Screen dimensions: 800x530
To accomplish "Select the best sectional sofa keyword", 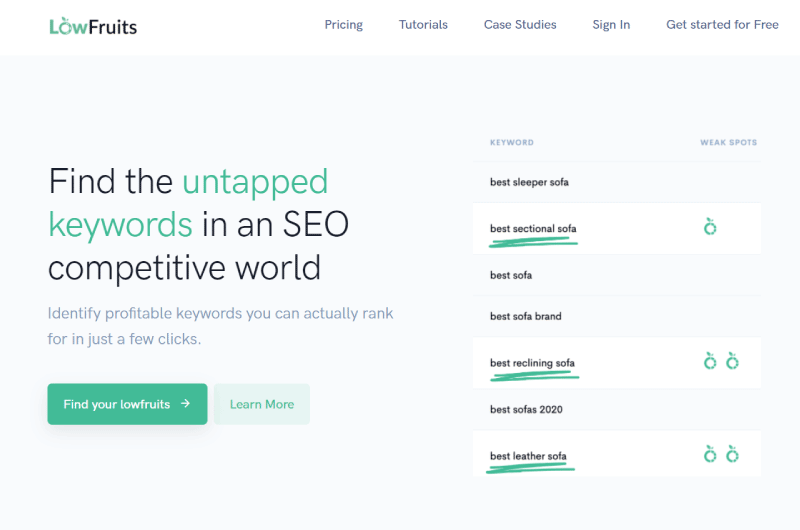I will [533, 229].
